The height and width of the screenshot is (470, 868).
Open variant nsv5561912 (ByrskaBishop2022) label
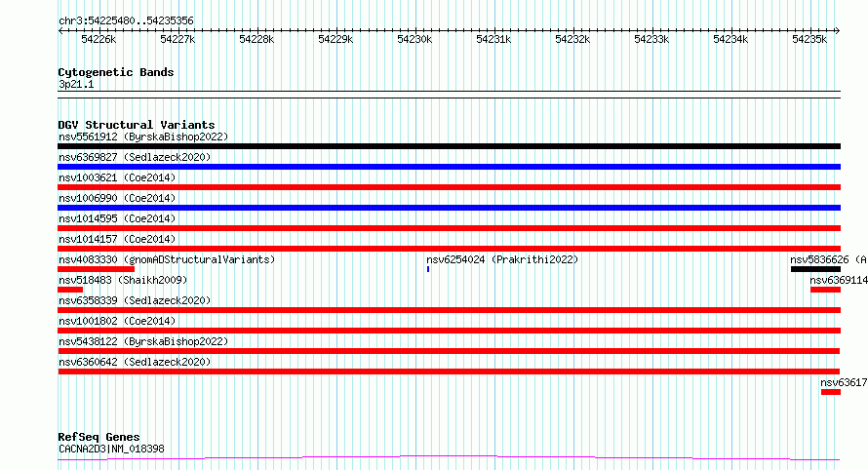tap(143, 137)
